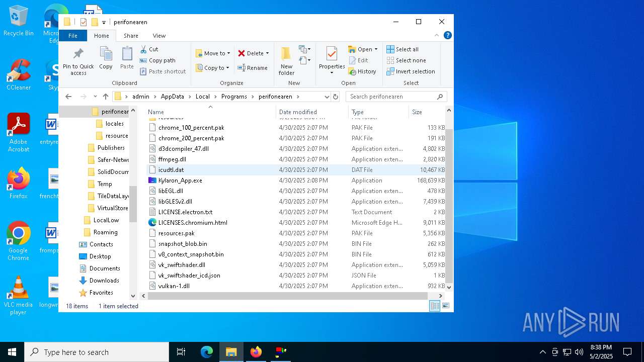This screenshot has height=362, width=644.
Task: Open Recent locations dropdown arrow
Action: [x=95, y=97]
